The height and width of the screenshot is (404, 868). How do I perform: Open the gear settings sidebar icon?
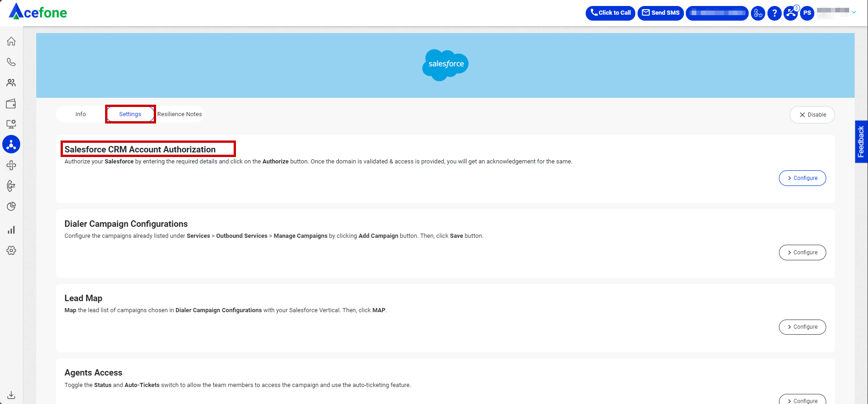(11, 251)
